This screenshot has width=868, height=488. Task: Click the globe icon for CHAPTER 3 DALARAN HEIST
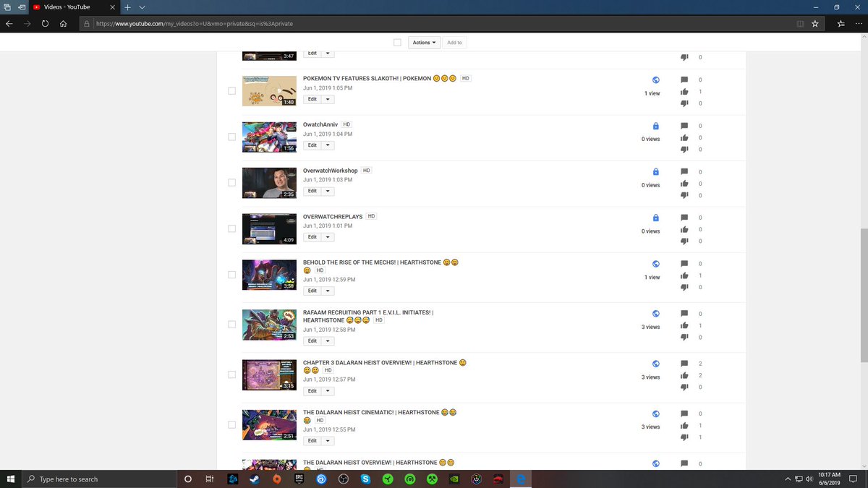(655, 364)
